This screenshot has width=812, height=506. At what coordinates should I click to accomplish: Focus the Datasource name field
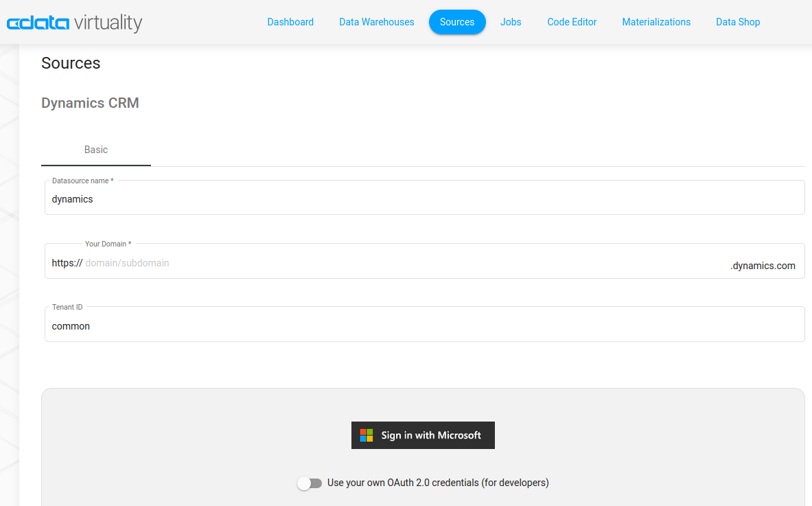tap(424, 199)
